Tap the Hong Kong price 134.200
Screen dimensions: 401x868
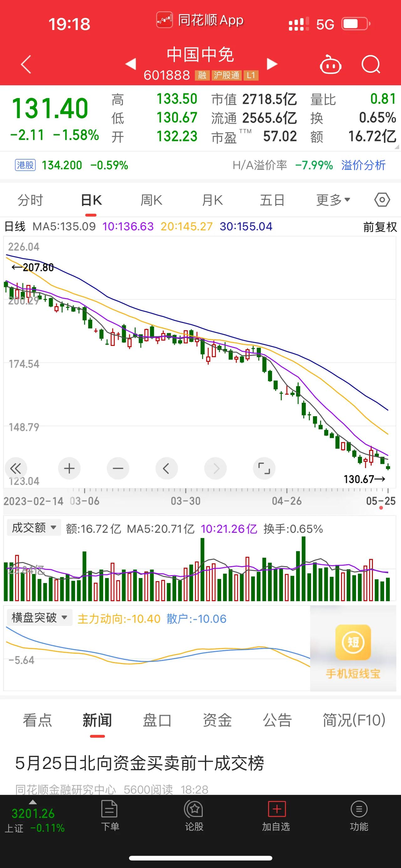(62, 165)
